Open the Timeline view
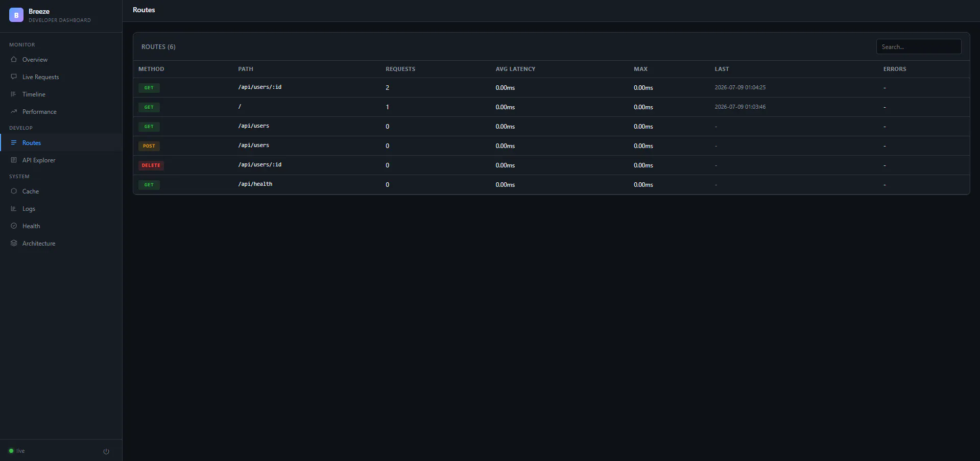Screen dimensions: 980x461 [61, 94]
